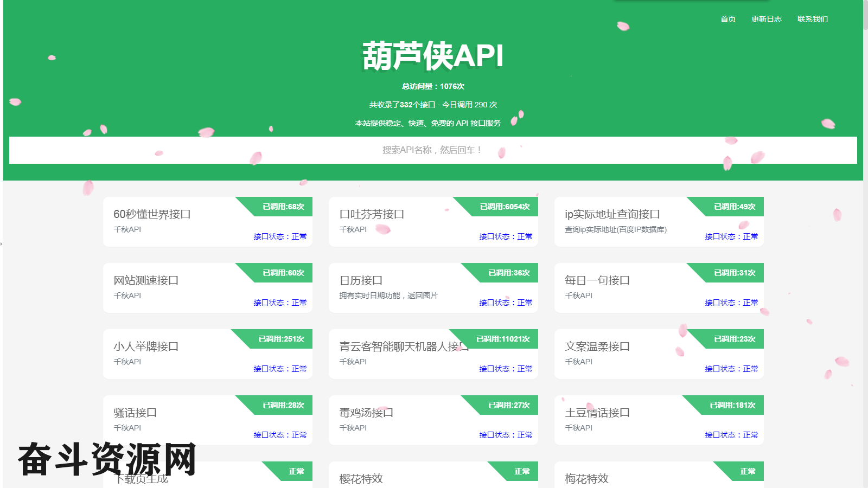Go to 联系我们 in the top menu
This screenshot has height=488, width=868.
[x=812, y=19]
